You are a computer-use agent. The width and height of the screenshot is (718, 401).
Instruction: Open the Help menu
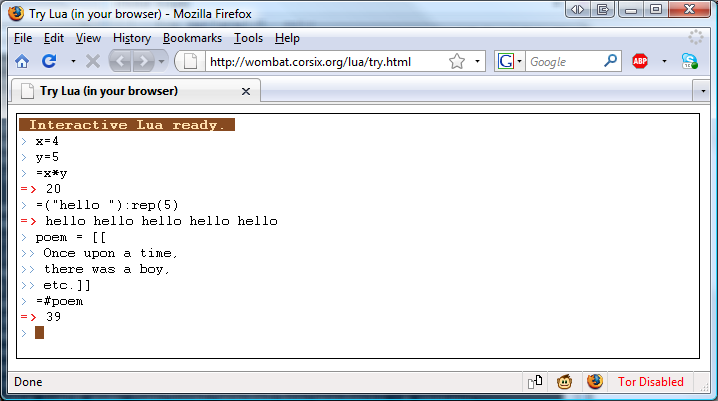(x=287, y=38)
